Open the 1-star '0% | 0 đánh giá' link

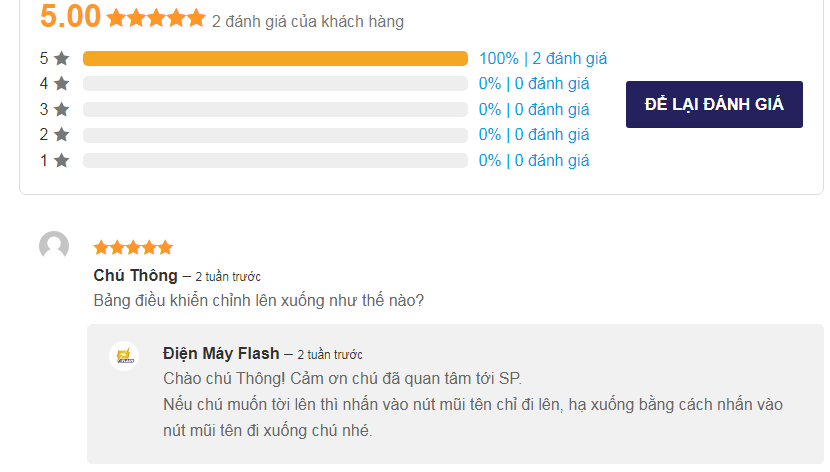pyautogui.click(x=534, y=160)
